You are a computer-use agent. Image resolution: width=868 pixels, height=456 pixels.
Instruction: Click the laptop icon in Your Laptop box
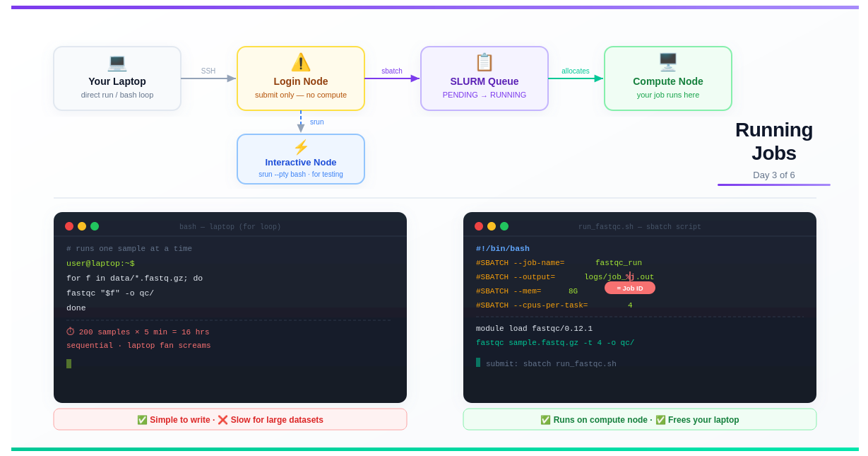[x=117, y=62]
